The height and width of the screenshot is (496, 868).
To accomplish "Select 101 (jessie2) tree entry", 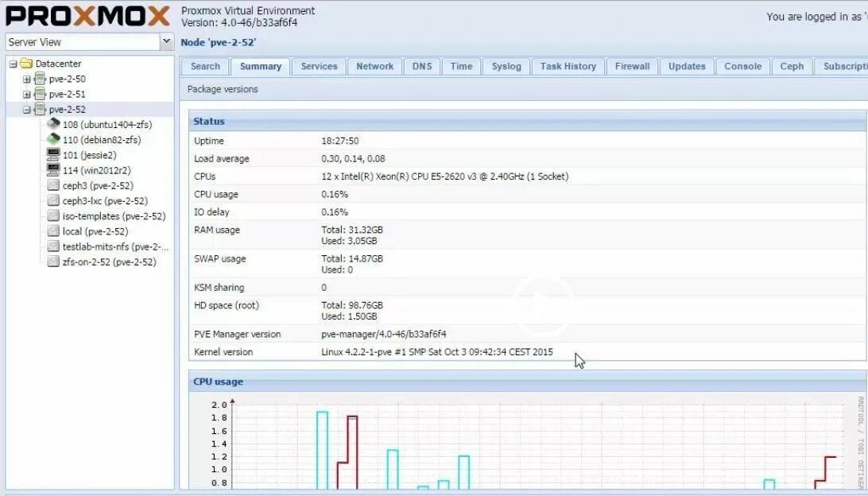I will [89, 155].
